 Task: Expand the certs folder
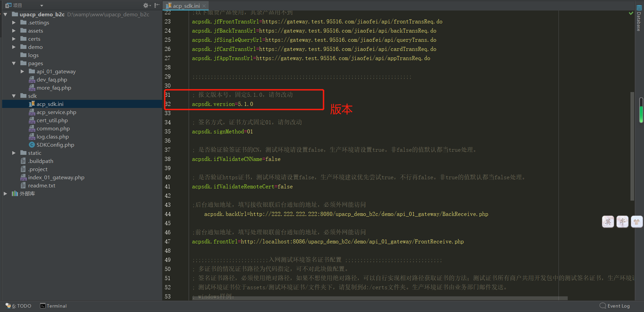point(14,39)
